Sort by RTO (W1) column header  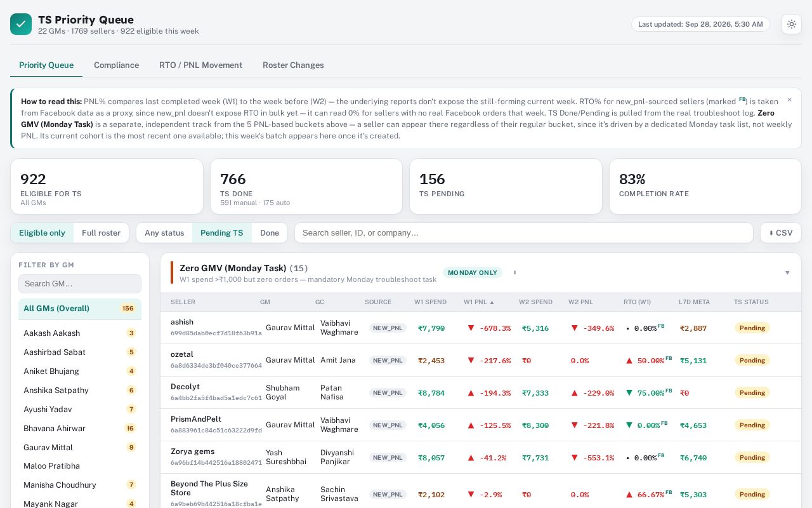pyautogui.click(x=637, y=302)
